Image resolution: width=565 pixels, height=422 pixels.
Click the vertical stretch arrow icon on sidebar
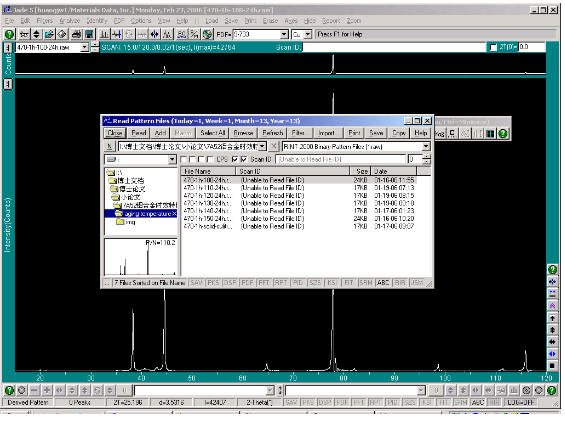point(552,330)
